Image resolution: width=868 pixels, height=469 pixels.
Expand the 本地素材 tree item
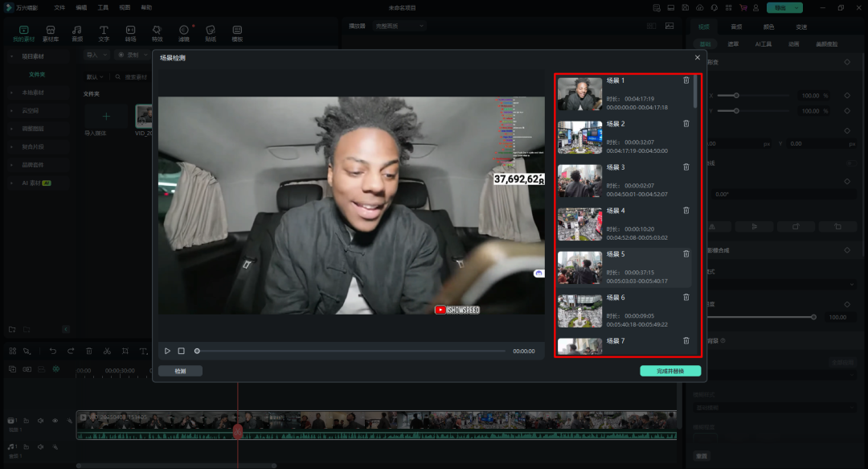click(x=11, y=93)
